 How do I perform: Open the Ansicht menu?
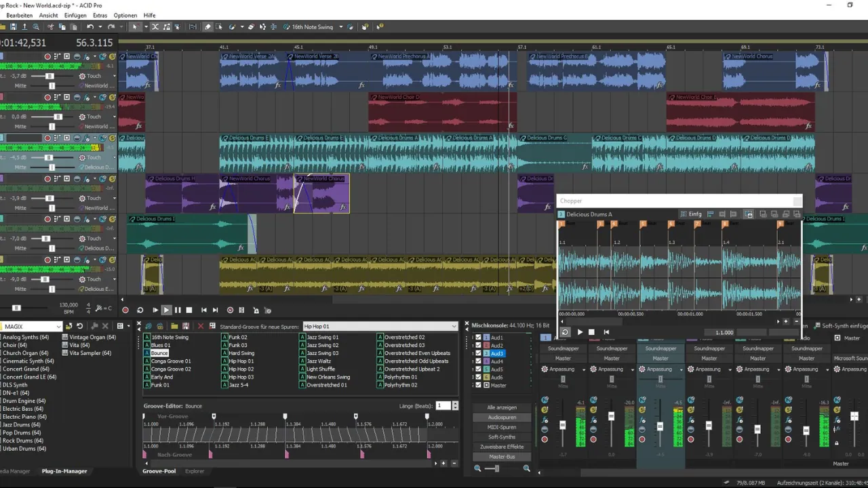click(48, 15)
